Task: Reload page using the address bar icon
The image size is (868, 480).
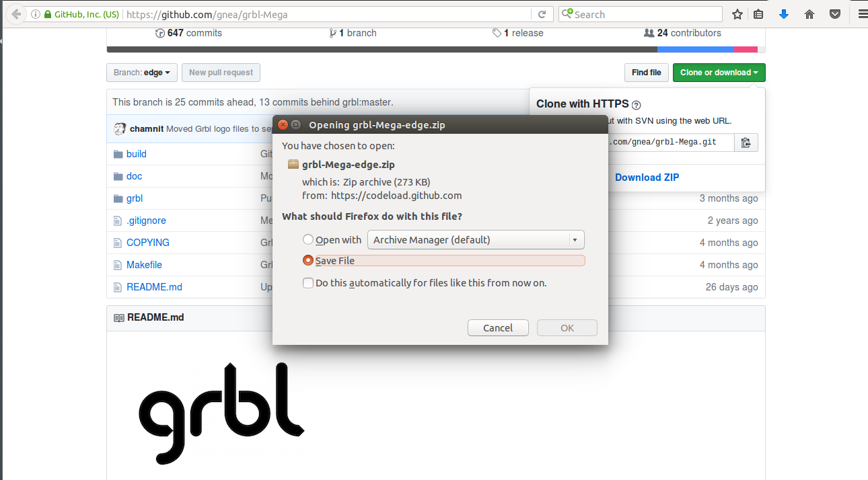Action: pos(542,14)
